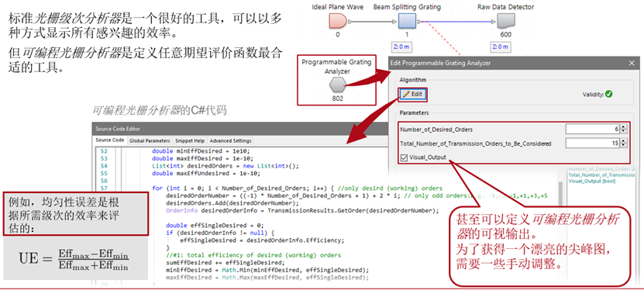Viewport: 644px width, 290px height.
Task: Close the Edit Programmable Grating Analyzer dialog
Action: [632, 64]
